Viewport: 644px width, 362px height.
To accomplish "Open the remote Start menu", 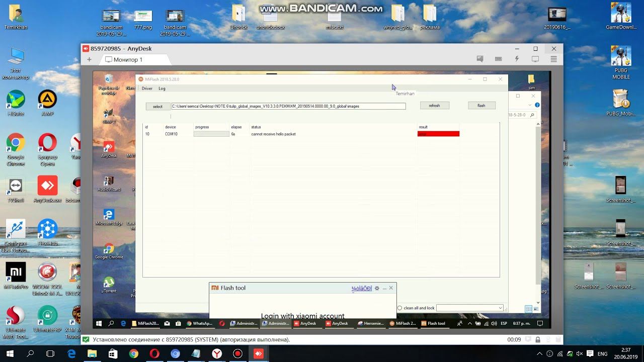I will coord(99,323).
